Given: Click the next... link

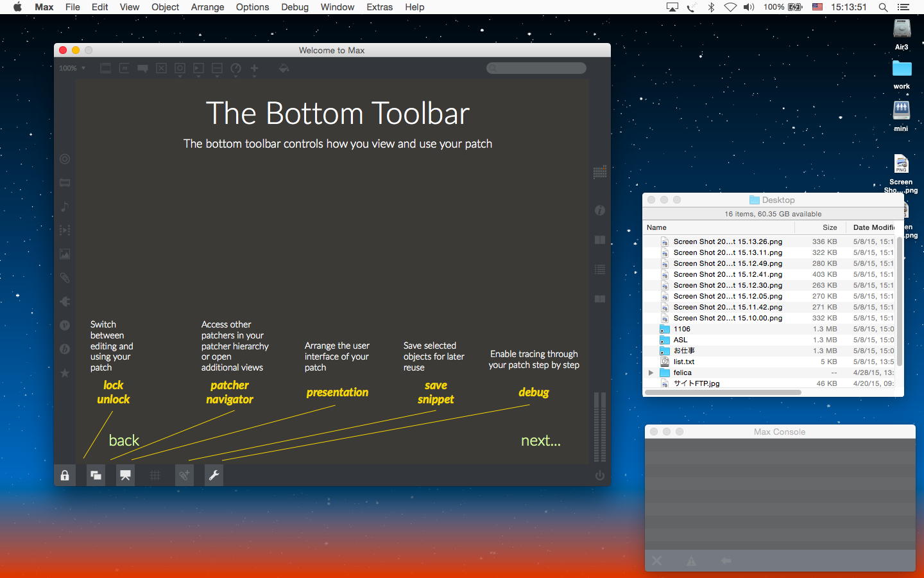Looking at the screenshot, I should pos(540,441).
